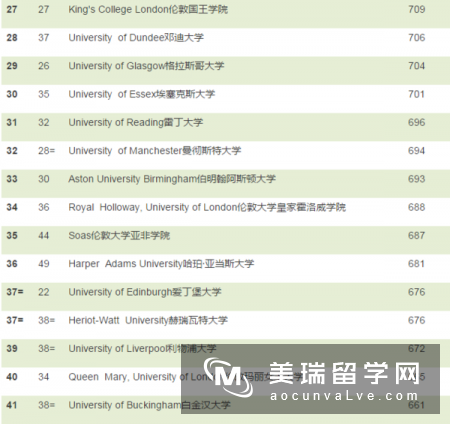Click previous rank 22 in Edinburgh row
Screen dimensions: 450x424
[x=43, y=292]
